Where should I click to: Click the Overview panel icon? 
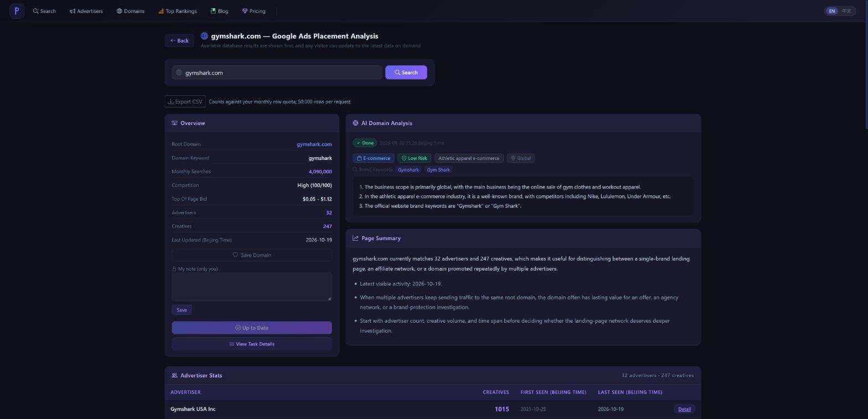(174, 123)
